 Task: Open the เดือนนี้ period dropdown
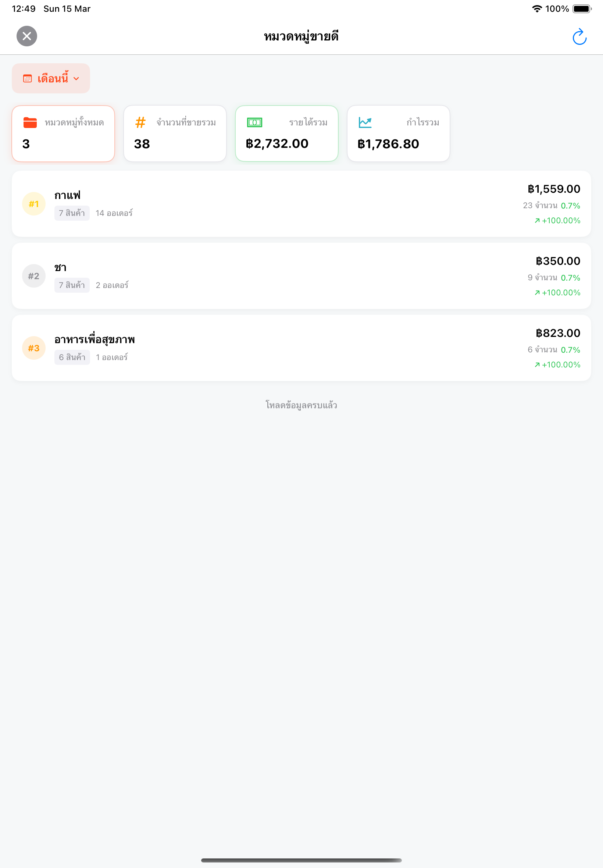[51, 79]
